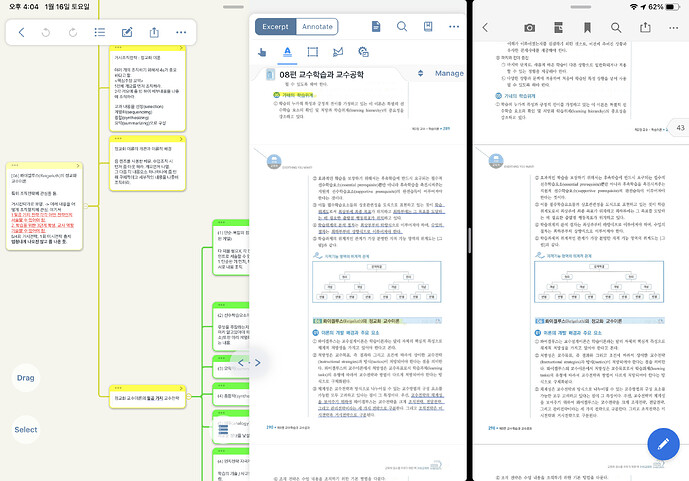Go back from the mindmap toolbar
Viewport: 689px width, 481px height.
pyautogui.click(x=21, y=32)
